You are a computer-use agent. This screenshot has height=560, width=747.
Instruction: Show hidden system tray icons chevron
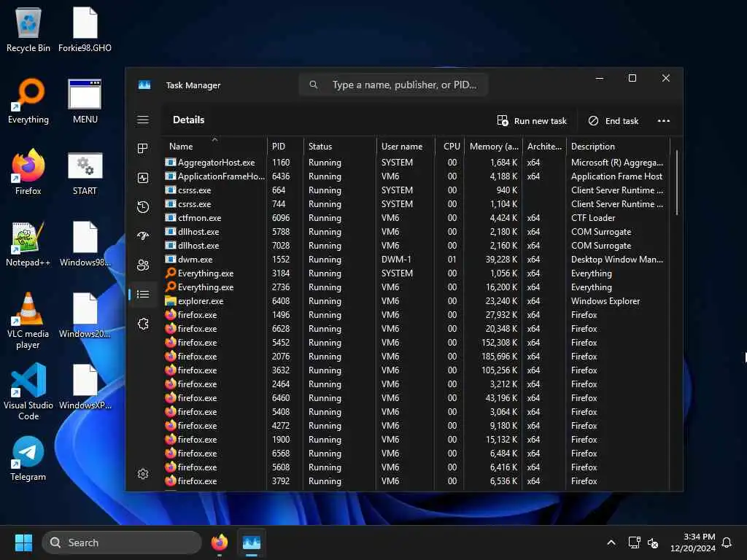[x=611, y=542]
